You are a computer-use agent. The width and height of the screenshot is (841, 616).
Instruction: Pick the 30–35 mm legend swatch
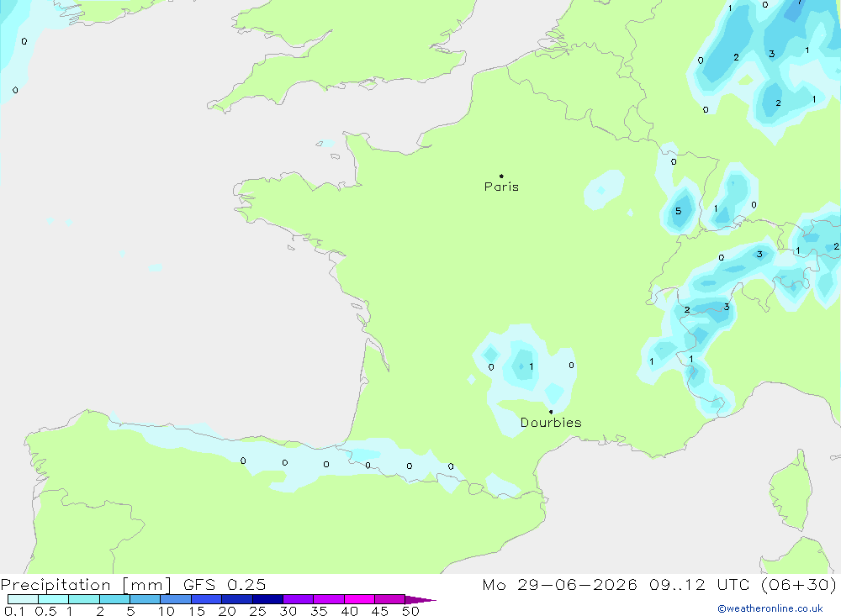[x=299, y=599]
